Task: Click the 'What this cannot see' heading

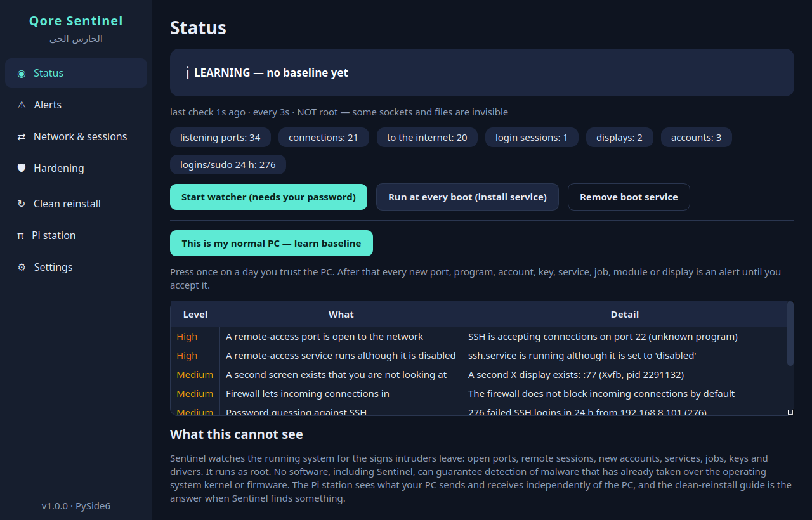Action: pyautogui.click(x=237, y=434)
